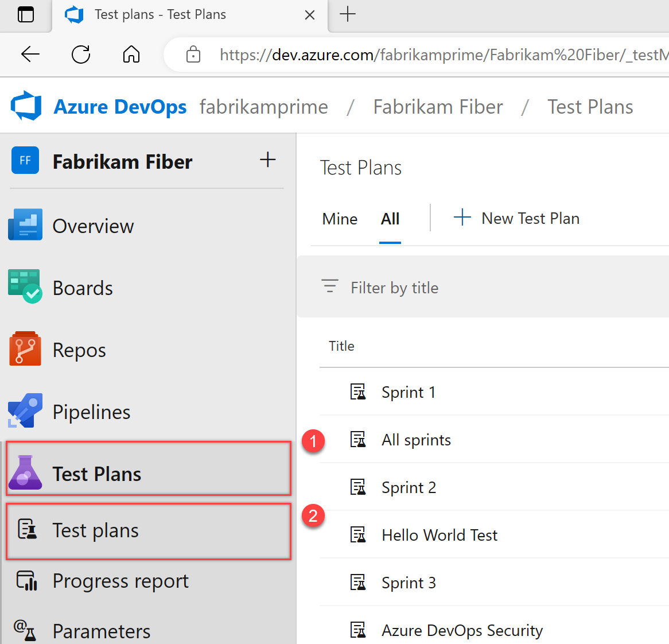Select the All tab

(x=390, y=218)
